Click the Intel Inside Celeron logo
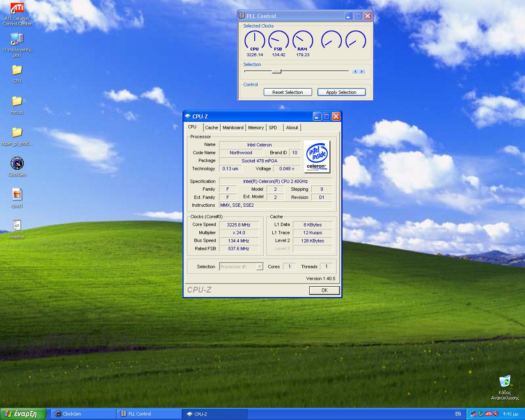This screenshot has width=525, height=420. (317, 157)
